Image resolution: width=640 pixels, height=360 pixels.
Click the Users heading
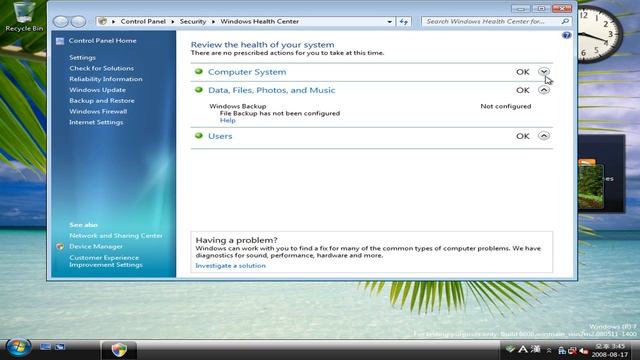click(x=220, y=136)
